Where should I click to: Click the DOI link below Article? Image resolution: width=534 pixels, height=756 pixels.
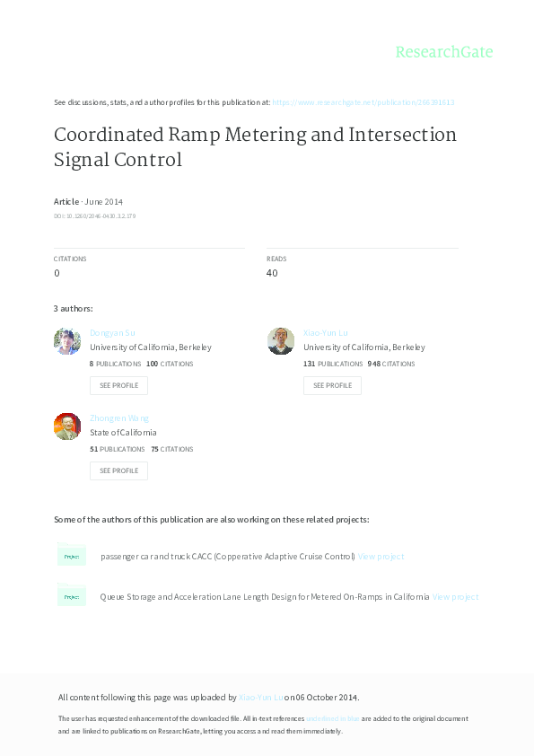(x=93, y=215)
